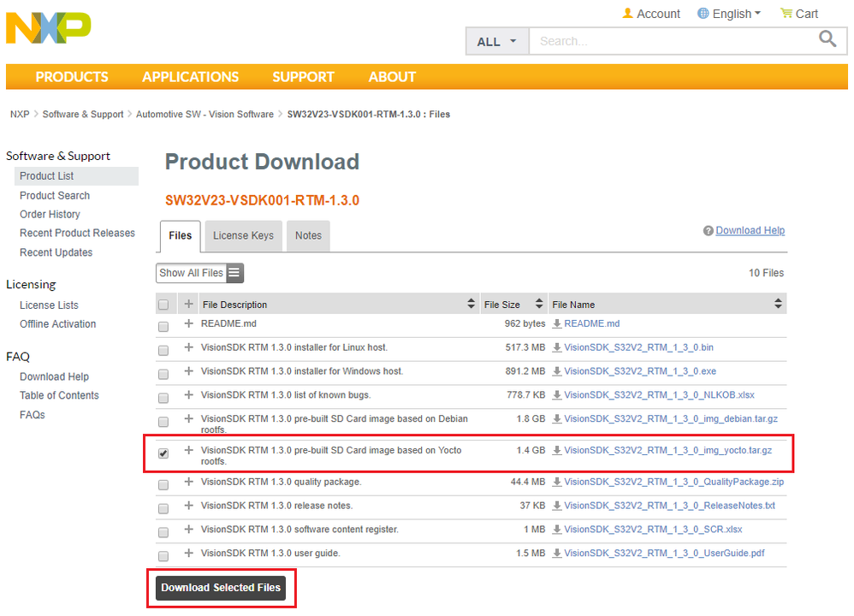Image resolution: width=854 pixels, height=616 pixels.
Task: Go to Product Search in sidebar
Action: [x=55, y=196]
